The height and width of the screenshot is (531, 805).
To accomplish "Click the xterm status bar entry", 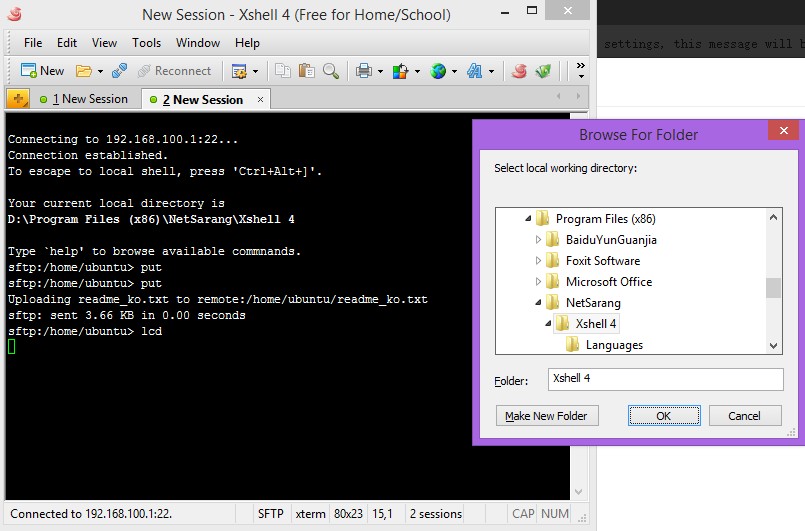I will tap(310, 514).
